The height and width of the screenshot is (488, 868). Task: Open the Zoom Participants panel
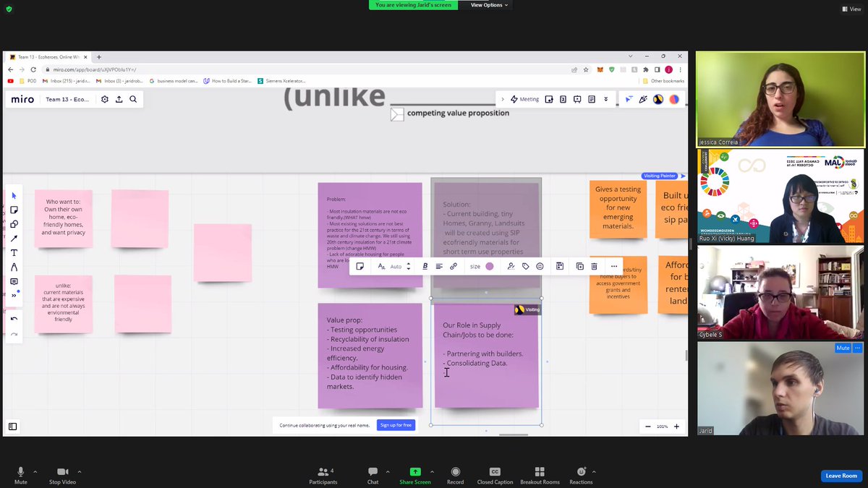(x=323, y=476)
